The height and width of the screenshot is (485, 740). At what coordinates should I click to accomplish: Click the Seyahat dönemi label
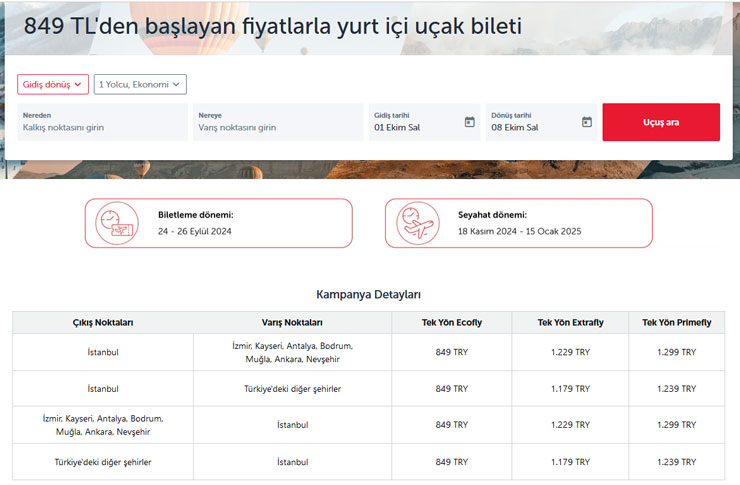493,215
